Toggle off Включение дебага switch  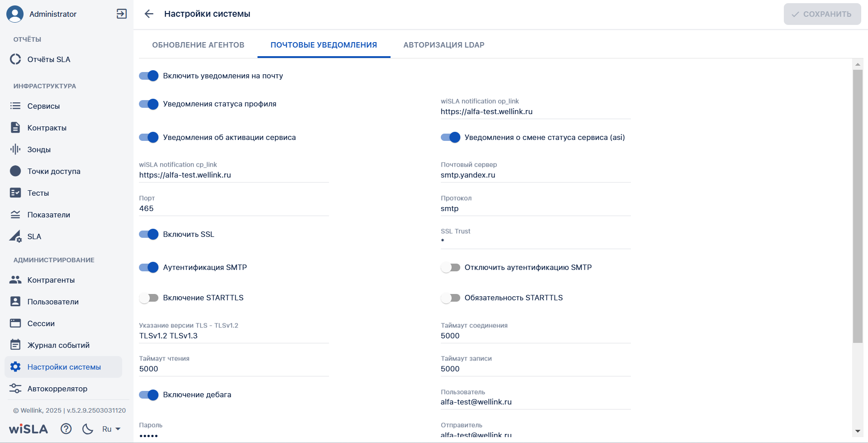(x=149, y=395)
